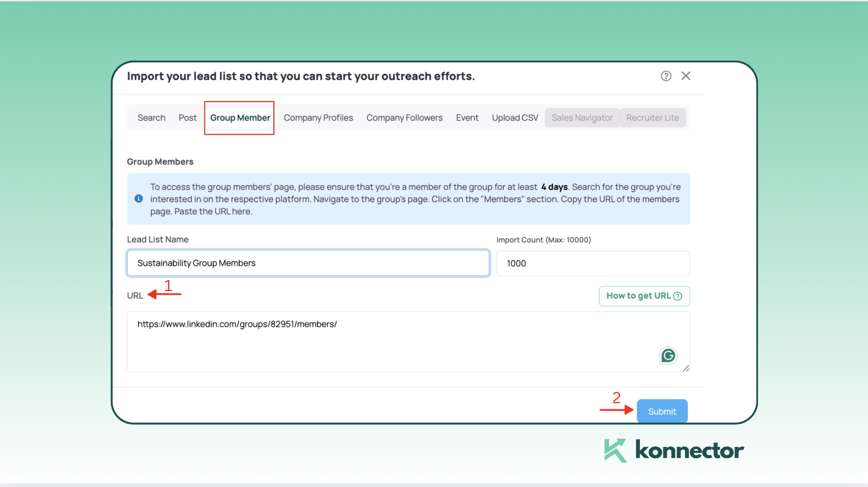
Task: Select the URL text area input
Action: point(408,341)
